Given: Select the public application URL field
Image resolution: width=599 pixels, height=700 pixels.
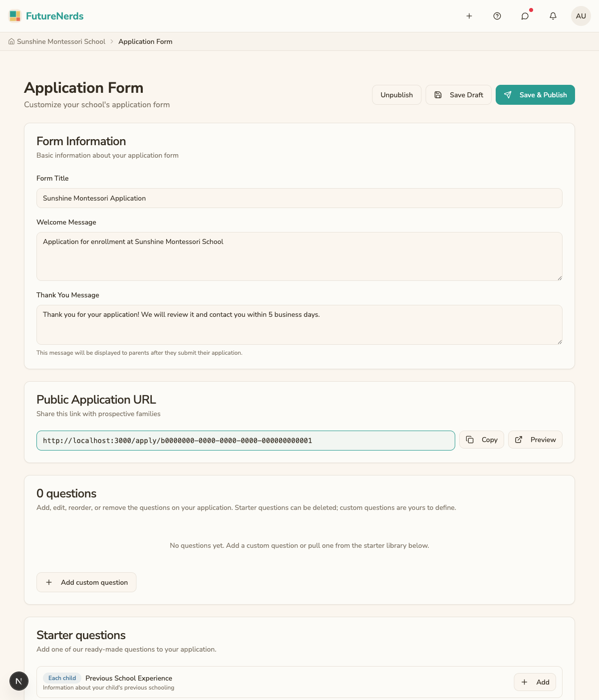Looking at the screenshot, I should tap(246, 441).
